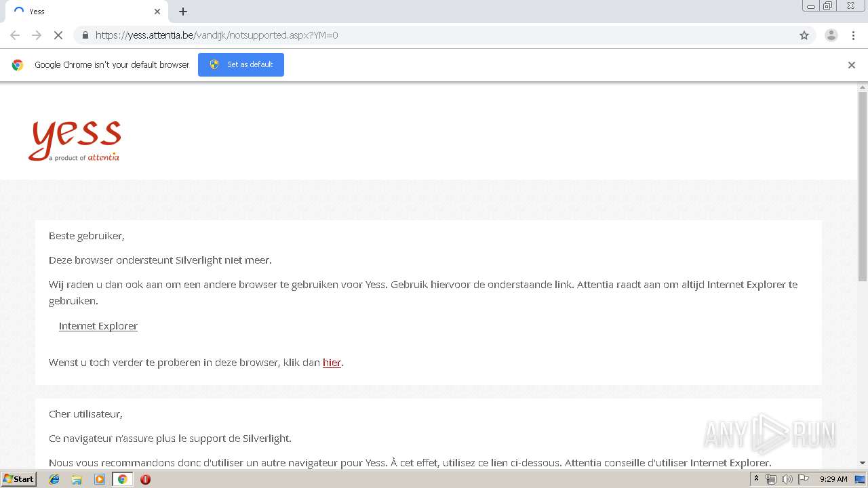Click the red Opera taskbar icon
Viewport: 868px width, 488px height.
pos(145,479)
